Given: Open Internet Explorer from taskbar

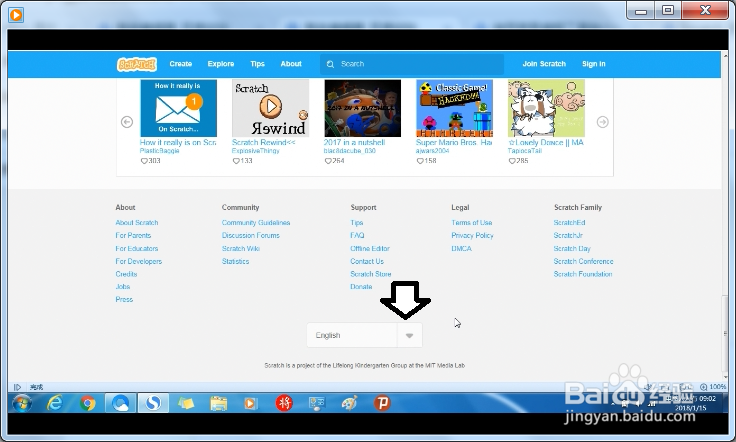Looking at the screenshot, I should tap(55, 403).
